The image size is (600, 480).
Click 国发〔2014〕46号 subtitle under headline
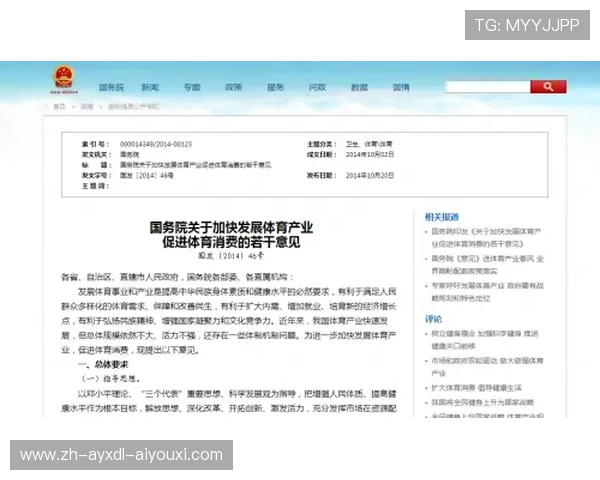coord(231,256)
